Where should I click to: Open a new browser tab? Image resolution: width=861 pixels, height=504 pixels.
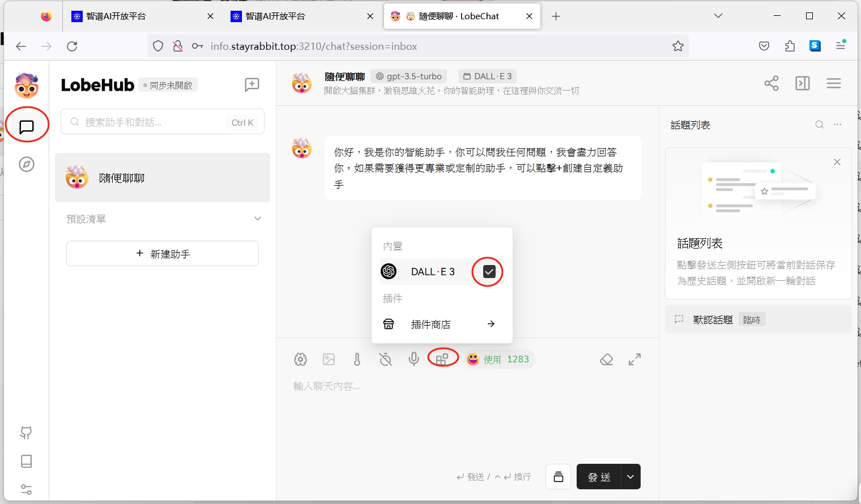[x=556, y=16]
